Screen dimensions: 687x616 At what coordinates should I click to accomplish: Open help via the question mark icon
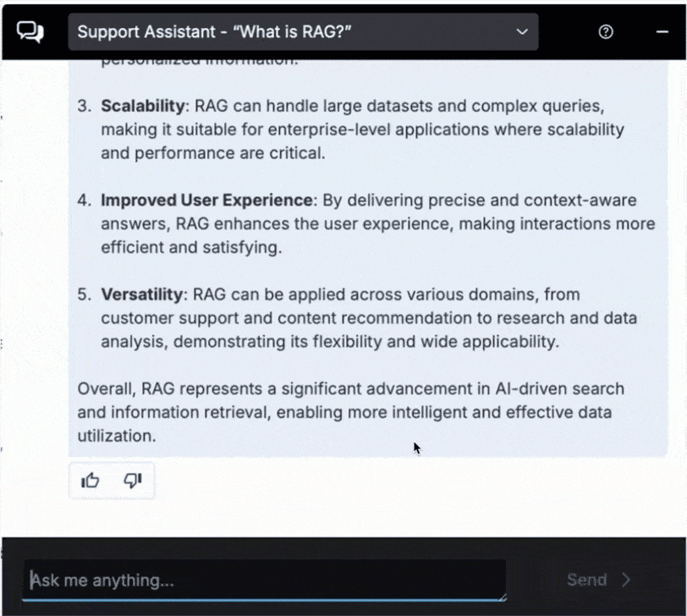tap(606, 31)
